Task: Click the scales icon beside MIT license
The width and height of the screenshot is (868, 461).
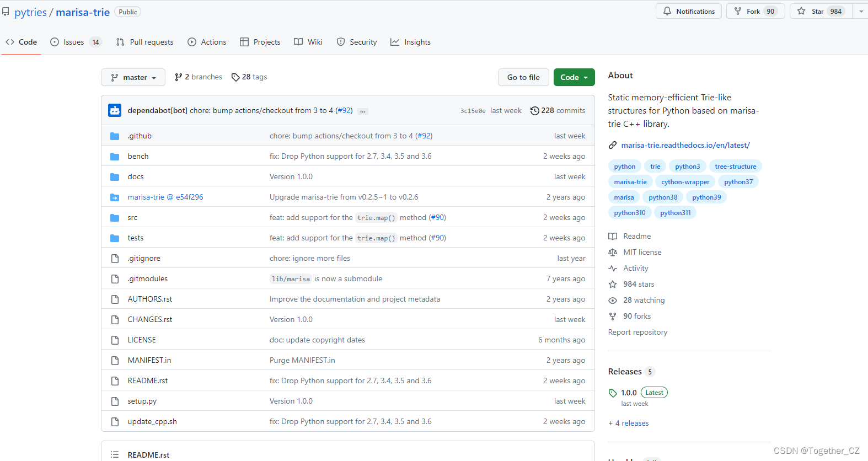Action: (613, 252)
